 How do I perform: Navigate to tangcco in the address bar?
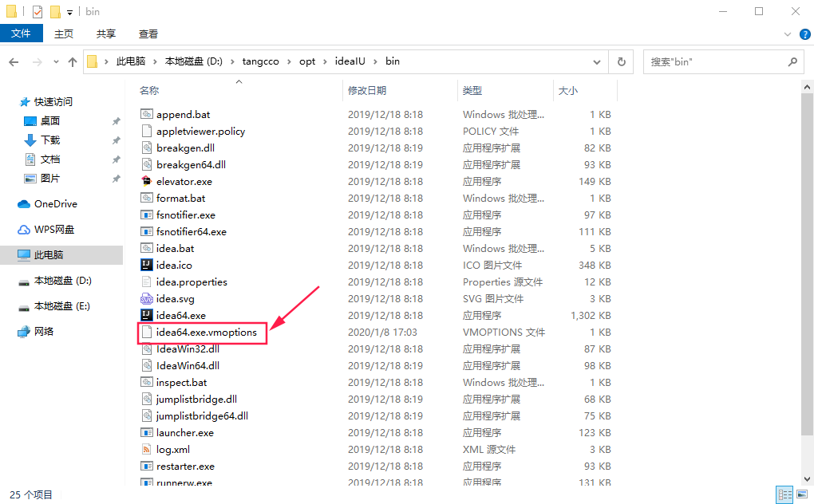pyautogui.click(x=261, y=61)
